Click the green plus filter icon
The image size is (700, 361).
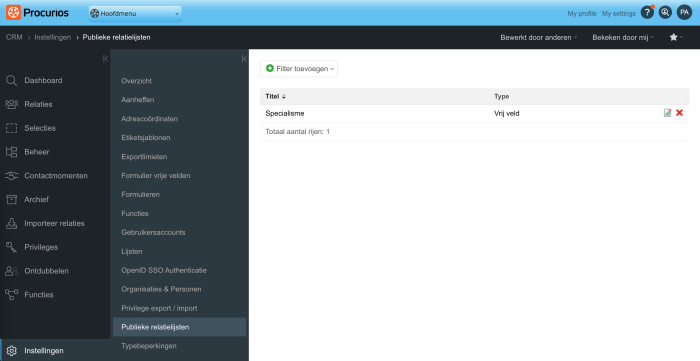pyautogui.click(x=270, y=68)
